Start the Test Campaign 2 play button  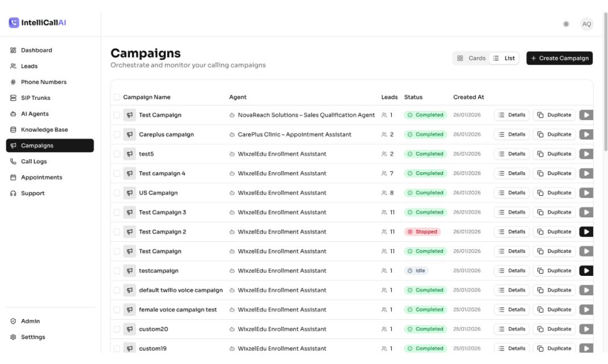[x=586, y=232]
